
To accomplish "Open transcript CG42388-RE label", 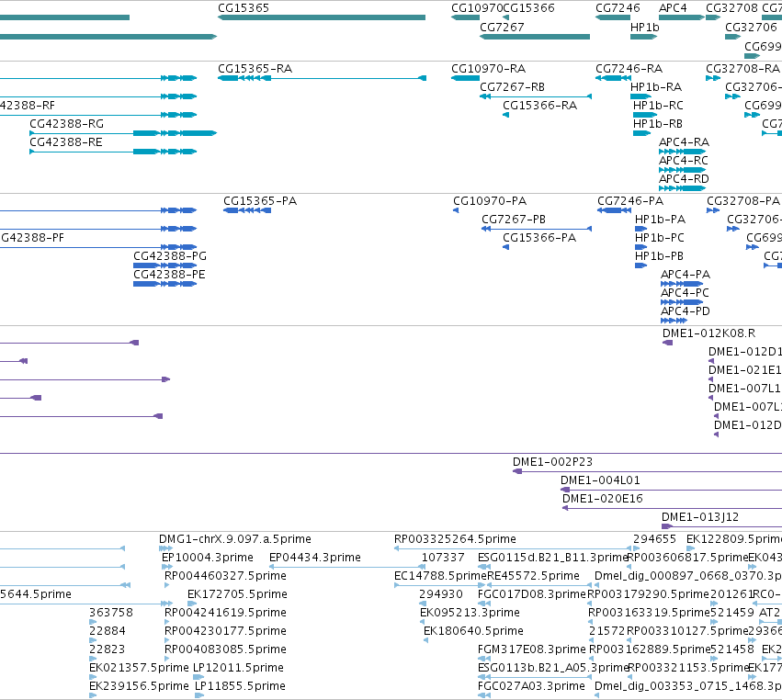I will [66, 142].
